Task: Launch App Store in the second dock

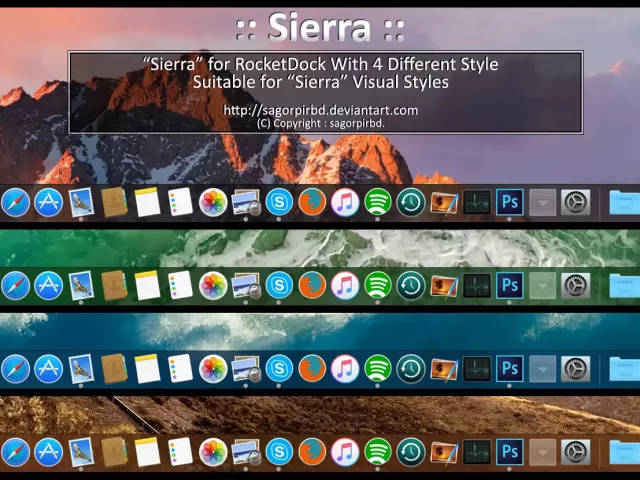Action: pyautogui.click(x=48, y=286)
